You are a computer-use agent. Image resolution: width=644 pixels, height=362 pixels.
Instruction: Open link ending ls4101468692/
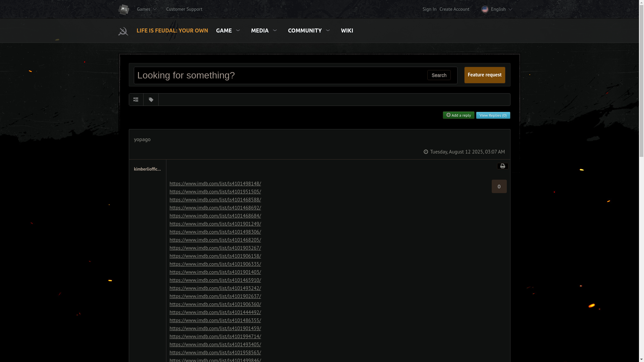coord(215,208)
